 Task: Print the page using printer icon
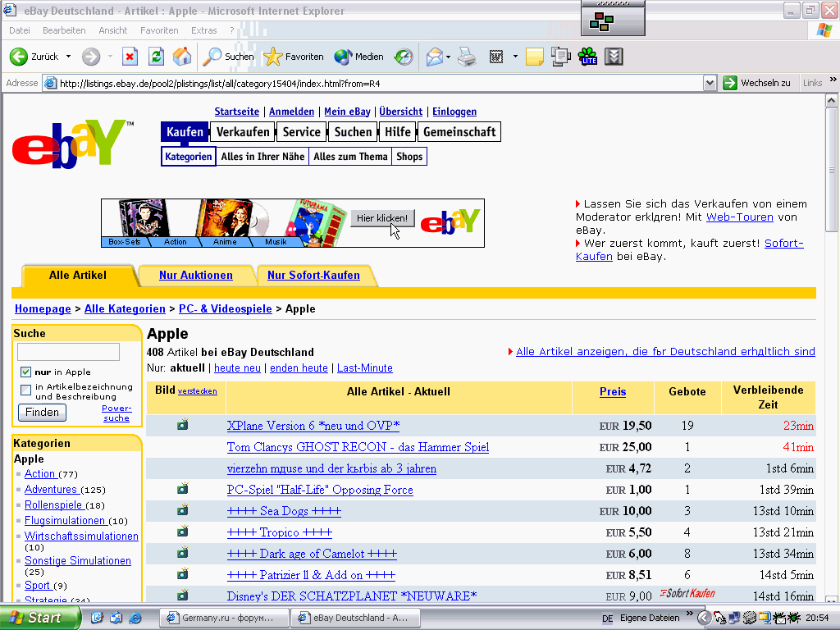coord(467,57)
